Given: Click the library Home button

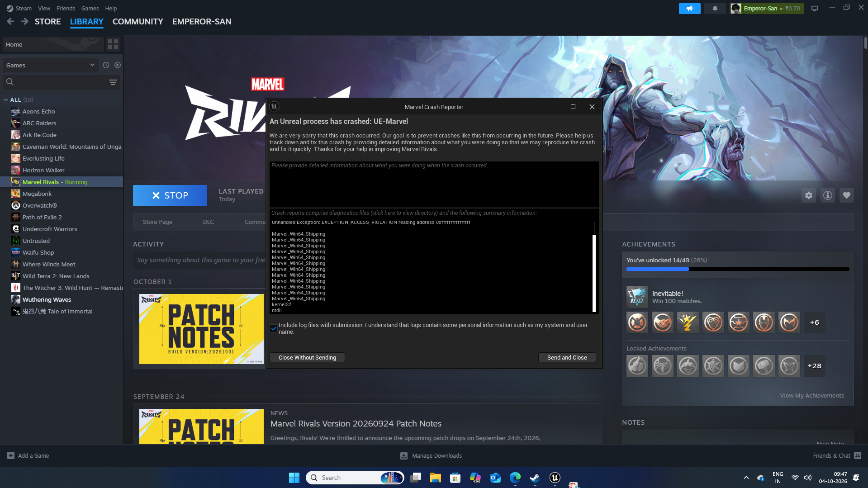Looking at the screenshot, I should (53, 44).
